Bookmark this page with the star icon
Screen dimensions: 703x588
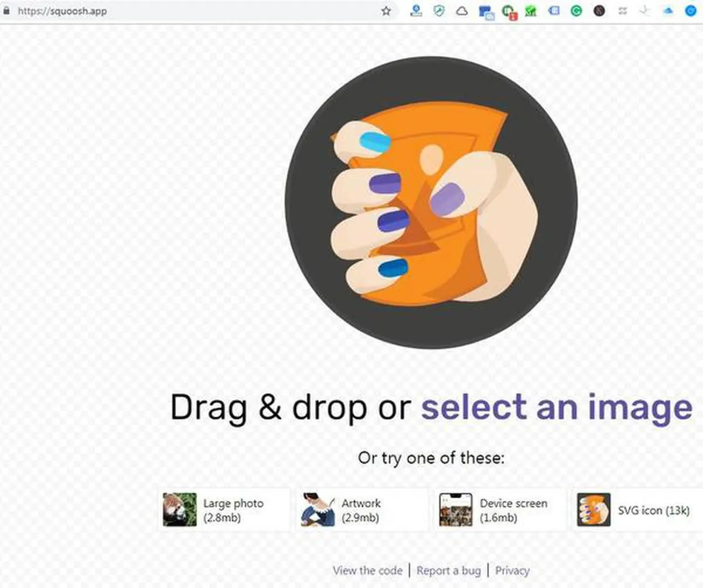386,11
